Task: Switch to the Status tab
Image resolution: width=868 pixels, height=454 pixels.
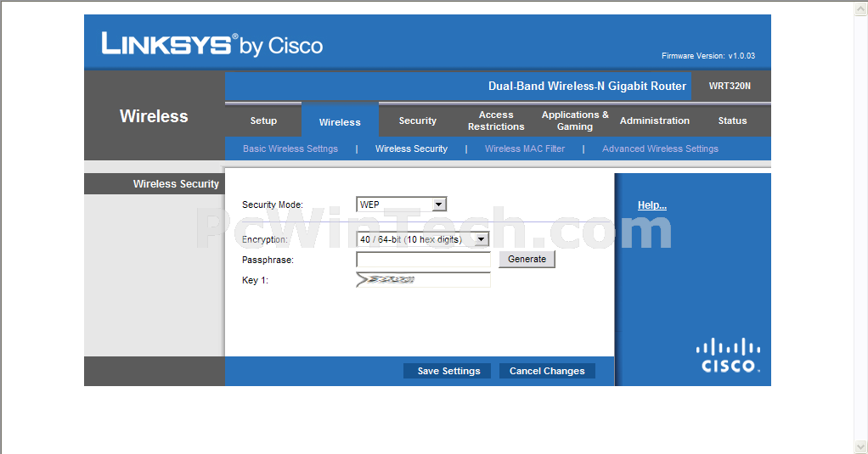Action: coord(732,121)
